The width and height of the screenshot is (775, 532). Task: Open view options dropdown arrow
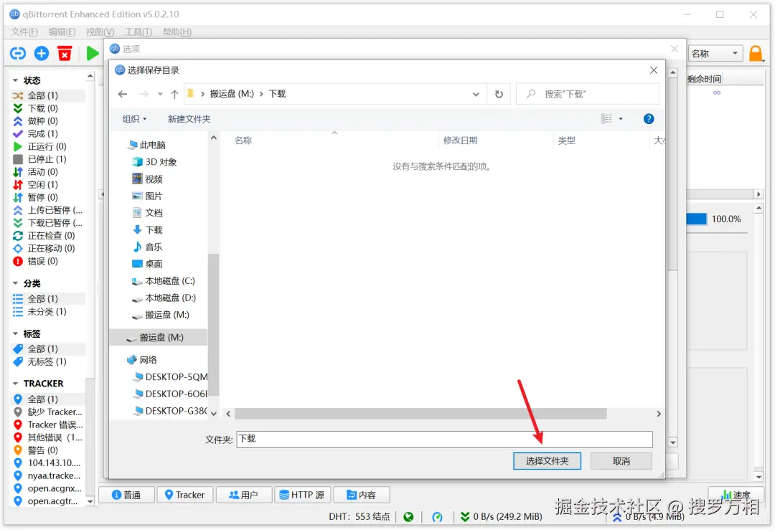click(x=621, y=119)
